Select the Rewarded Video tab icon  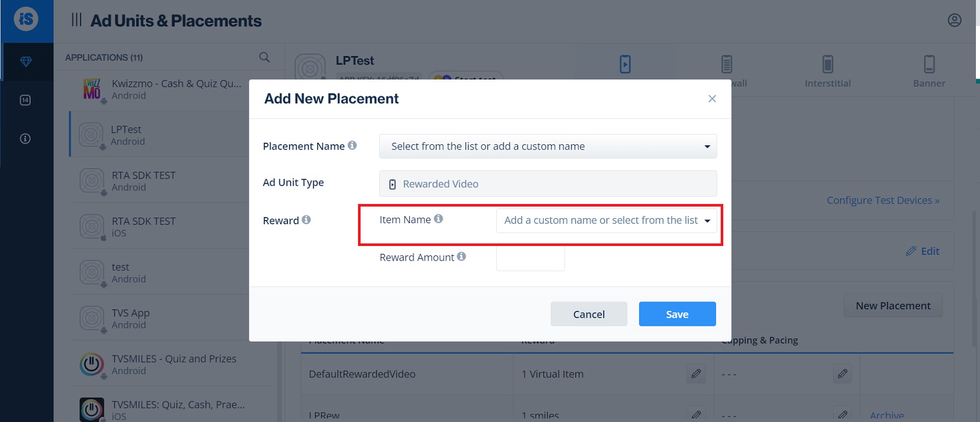[x=625, y=64]
